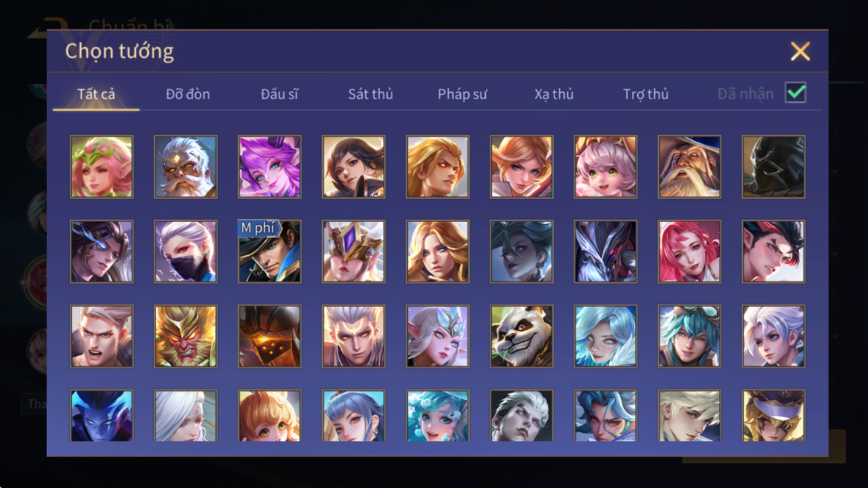Pick the white-bearded old man with gold forehead gem

coord(186,167)
